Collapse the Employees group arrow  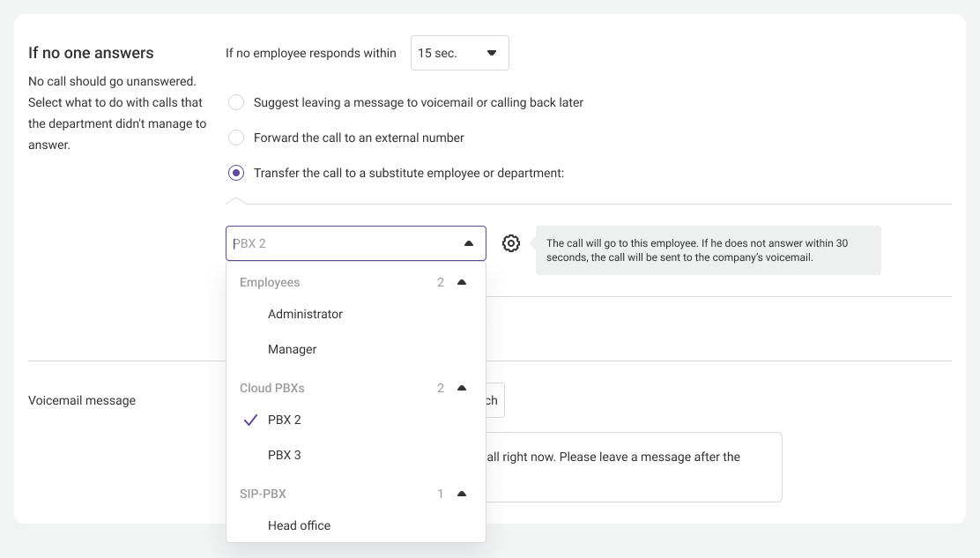[x=462, y=283]
